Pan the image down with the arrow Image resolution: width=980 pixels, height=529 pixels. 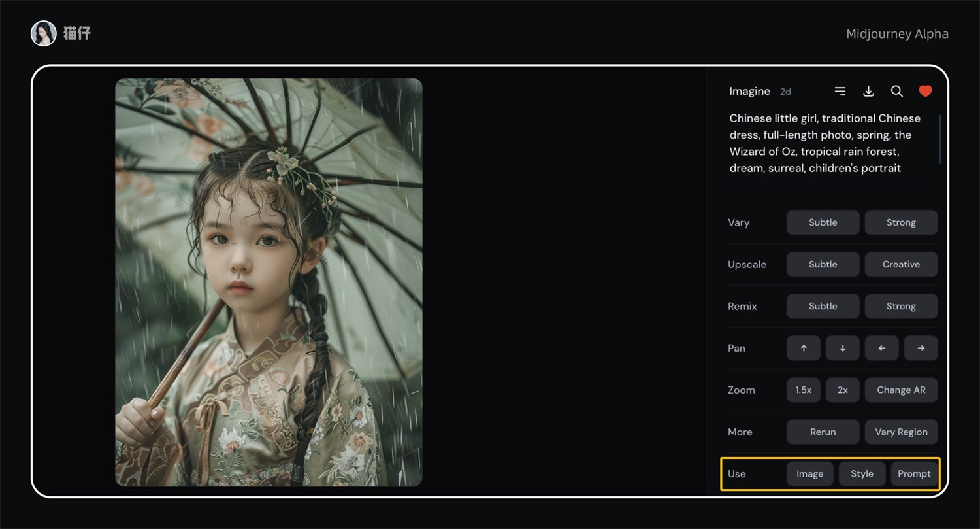click(x=843, y=349)
